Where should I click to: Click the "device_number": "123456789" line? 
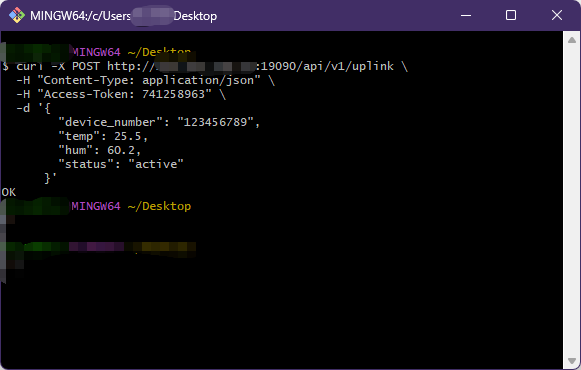159,122
